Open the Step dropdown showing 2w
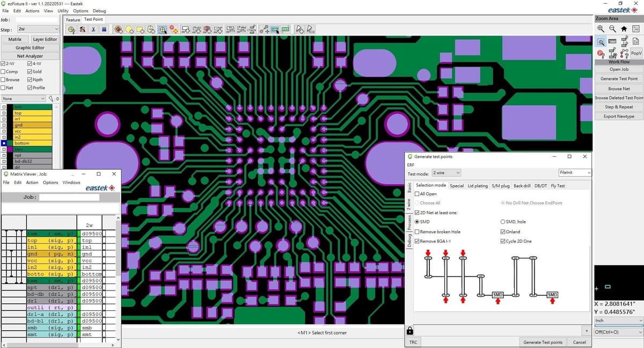Screen dimensions: 644x348 pos(38,29)
